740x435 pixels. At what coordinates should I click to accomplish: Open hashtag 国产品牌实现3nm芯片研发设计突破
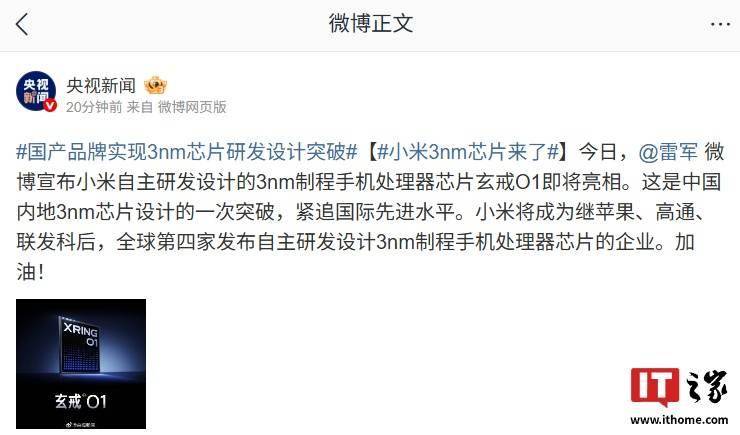point(186,152)
